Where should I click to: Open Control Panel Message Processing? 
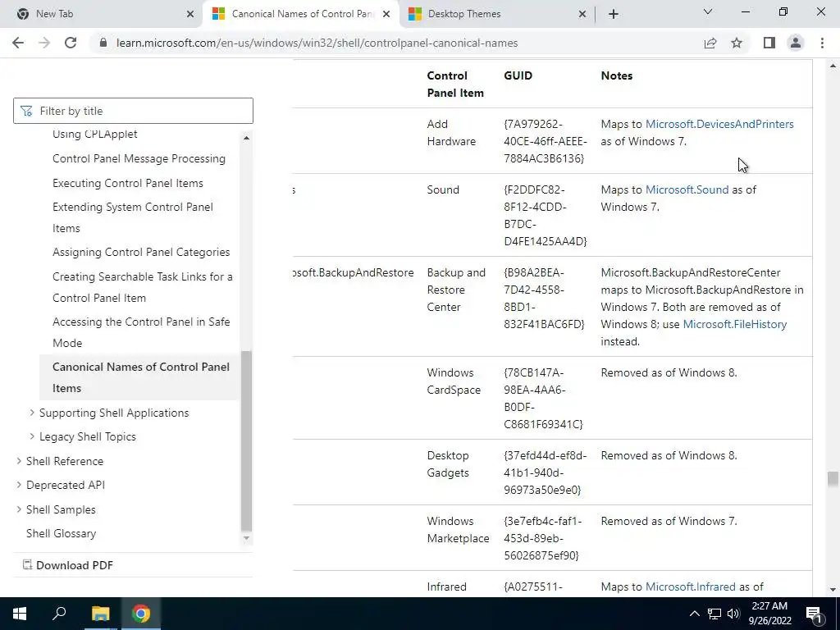point(139,158)
